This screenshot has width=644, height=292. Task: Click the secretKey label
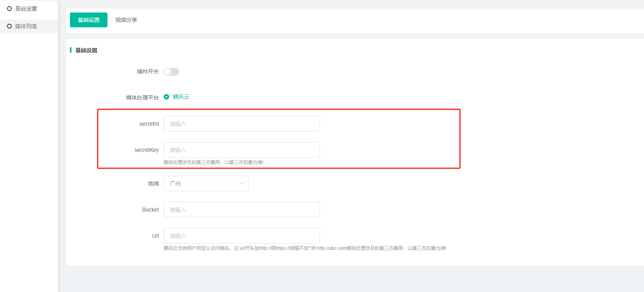[x=147, y=150]
